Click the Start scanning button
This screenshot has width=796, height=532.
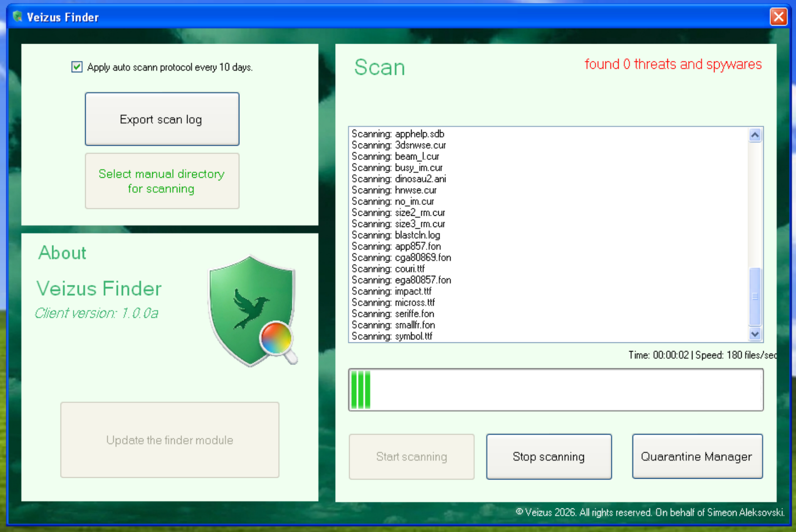(412, 457)
